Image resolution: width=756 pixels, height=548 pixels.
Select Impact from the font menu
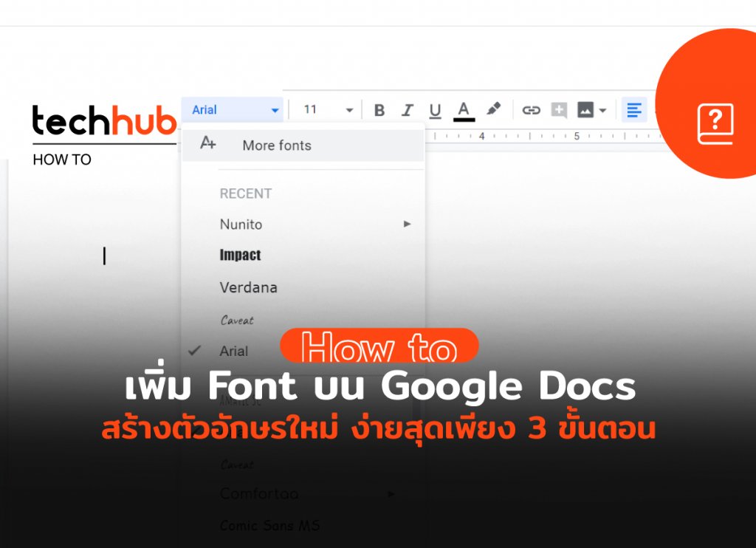pyautogui.click(x=240, y=255)
